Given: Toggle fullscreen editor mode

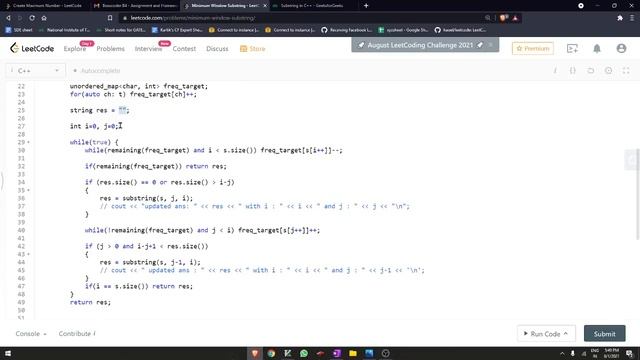Looking at the screenshot, I should [x=626, y=71].
